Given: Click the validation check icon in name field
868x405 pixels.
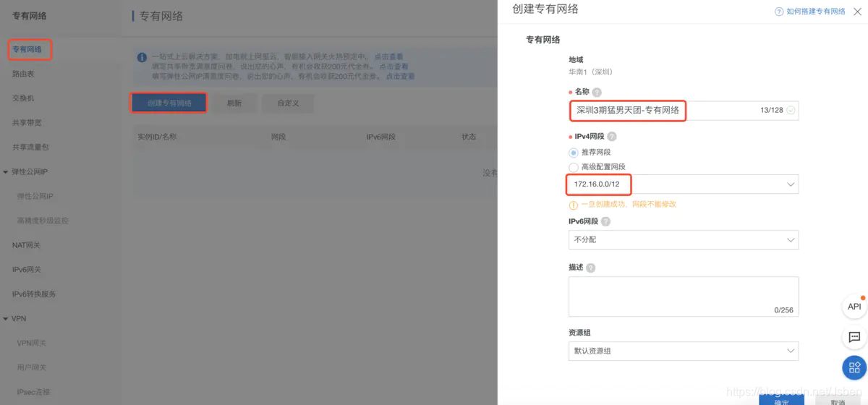Looking at the screenshot, I should pos(791,111).
